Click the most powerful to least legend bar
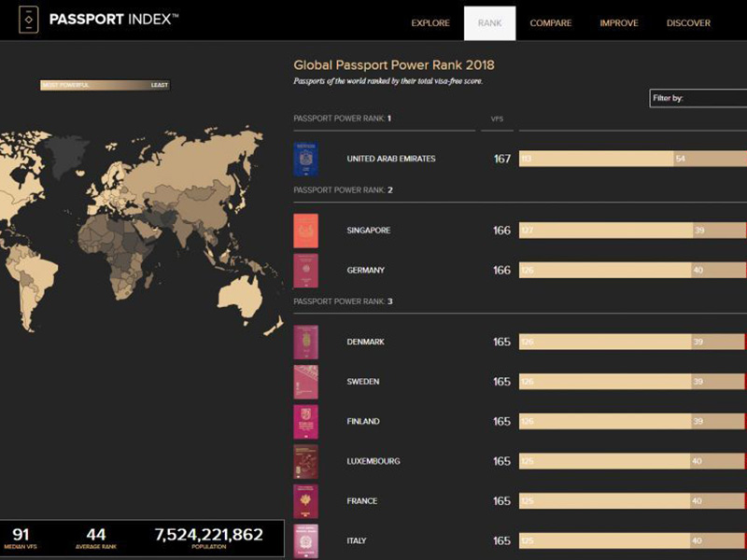The image size is (747, 560). [106, 85]
